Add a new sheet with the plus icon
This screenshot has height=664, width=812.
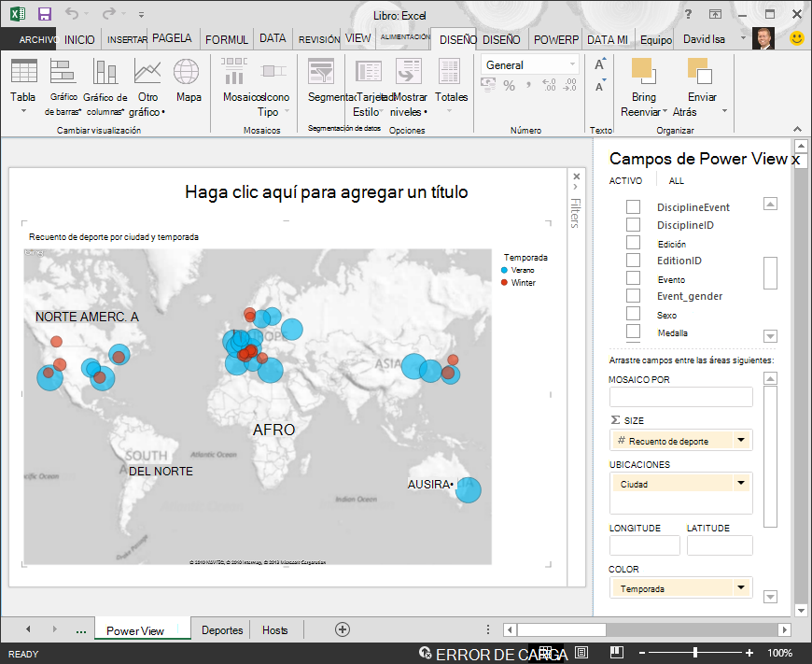[343, 629]
